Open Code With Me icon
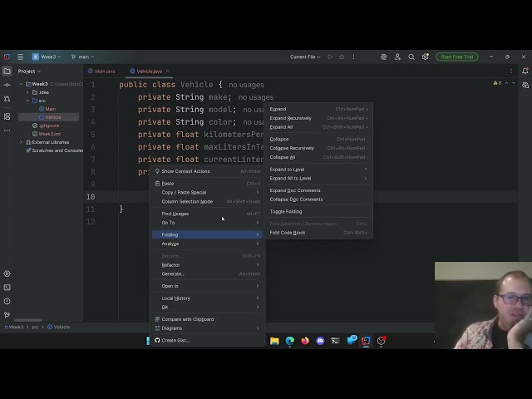 point(397,57)
